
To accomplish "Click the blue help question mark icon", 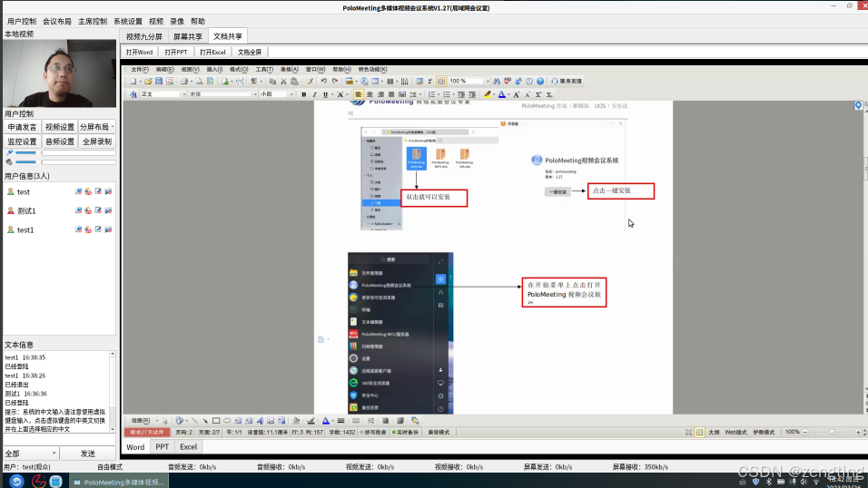I will [540, 82].
